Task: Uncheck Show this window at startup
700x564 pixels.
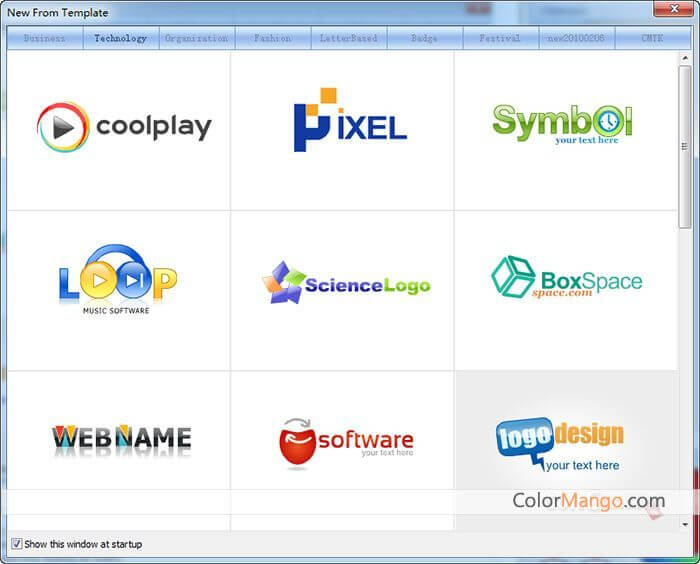Action: click(17, 544)
